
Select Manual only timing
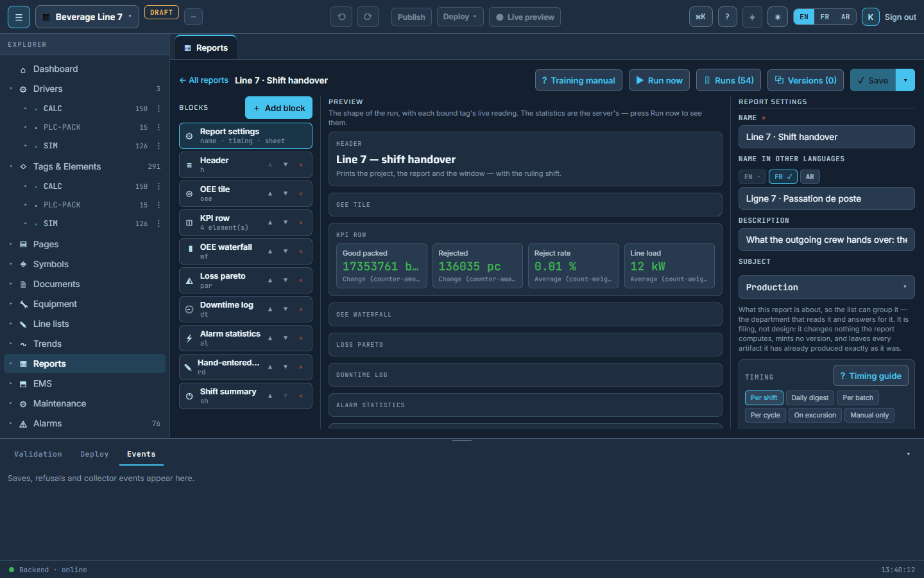(869, 415)
